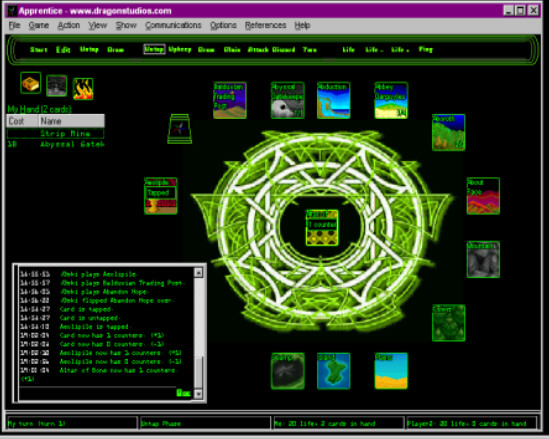Open the Game menu
This screenshot has height=439, width=549.
click(39, 25)
